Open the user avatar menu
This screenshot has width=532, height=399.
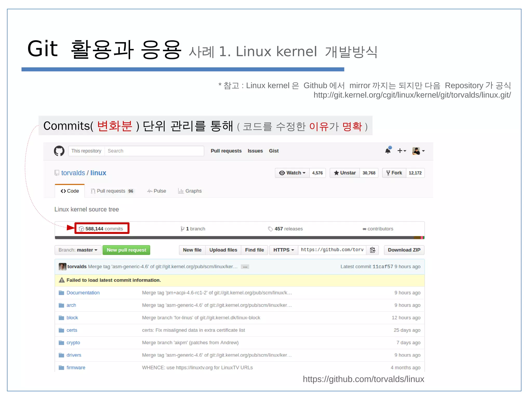click(x=418, y=151)
